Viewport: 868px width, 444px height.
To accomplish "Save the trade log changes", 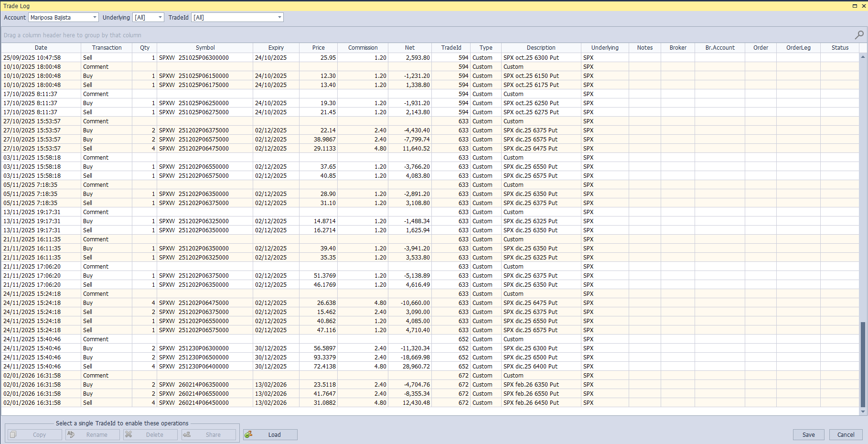I will tap(808, 434).
